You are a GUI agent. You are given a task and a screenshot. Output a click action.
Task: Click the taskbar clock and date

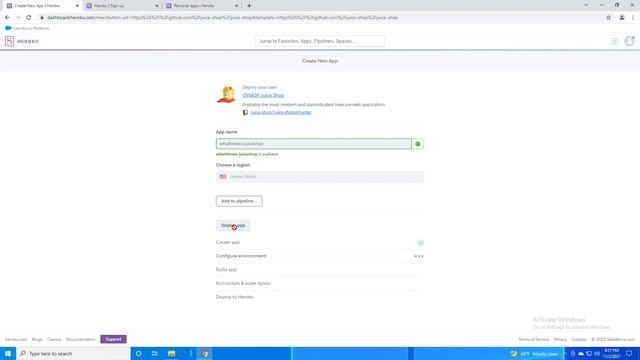(611, 353)
